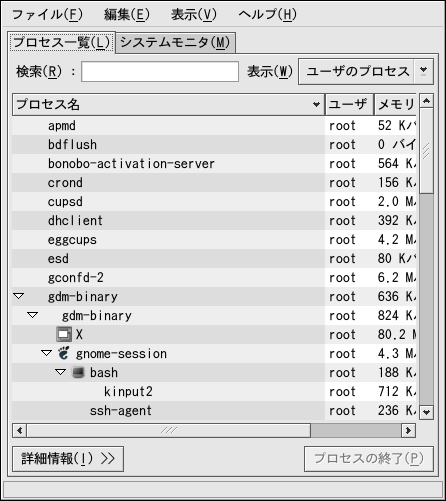
Task: Click the 詳細情報(I) >> button
Action: pos(68,459)
